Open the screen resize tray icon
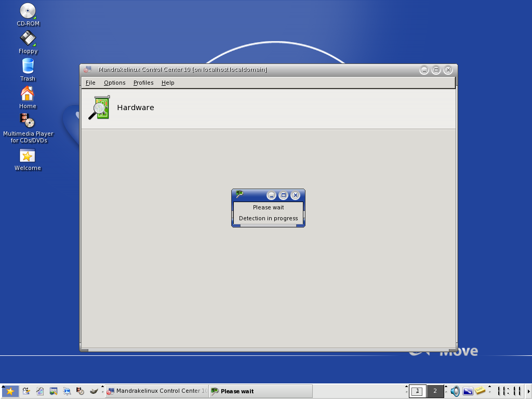 (468, 391)
